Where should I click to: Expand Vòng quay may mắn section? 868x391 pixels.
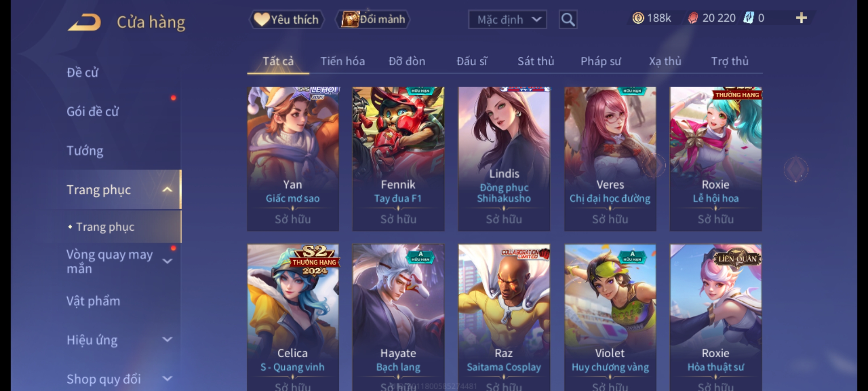click(167, 261)
